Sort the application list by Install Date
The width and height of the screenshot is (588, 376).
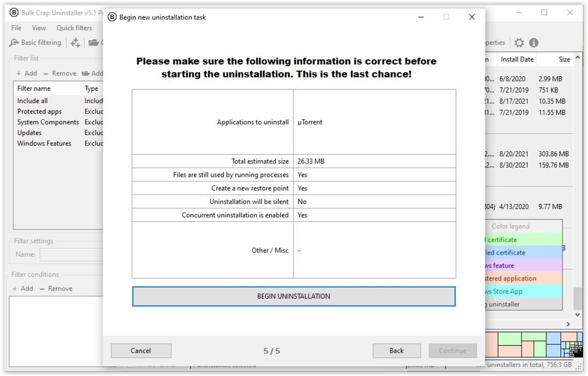517,59
